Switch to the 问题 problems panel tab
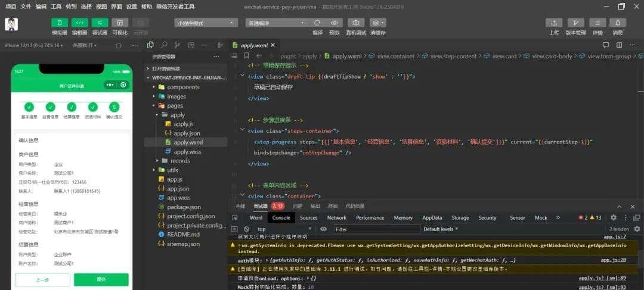This screenshot has height=290, width=644. pyautogui.click(x=298, y=206)
